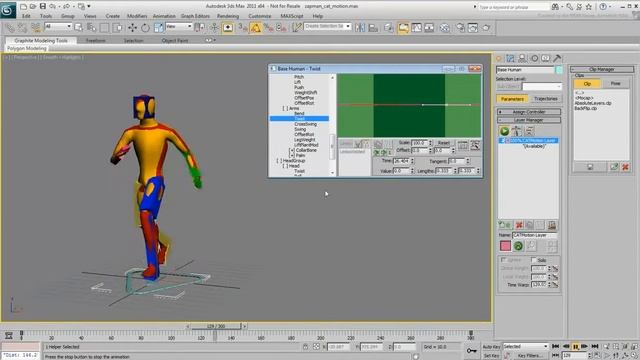640x360 pixels.
Task: Click the pink layer color swatch
Action: [x=505, y=246]
